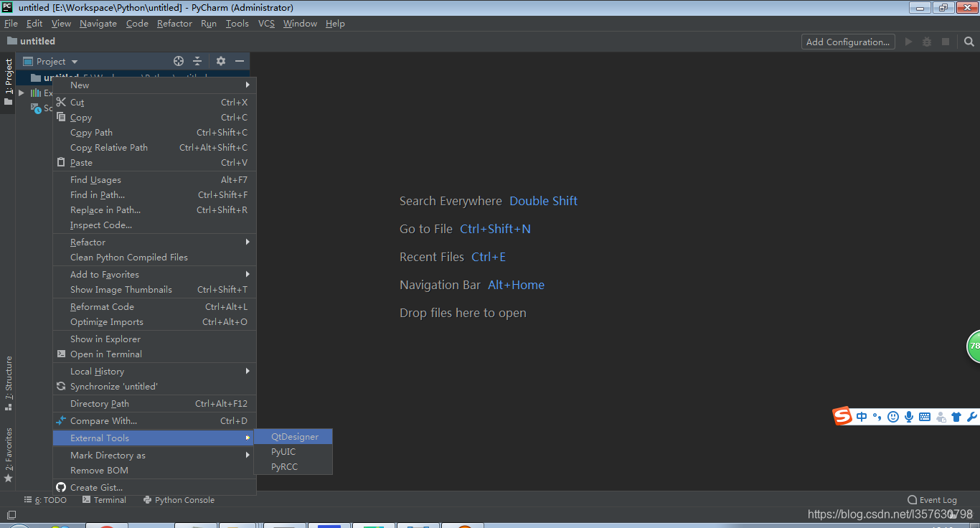Choose Show Image Thumbnails

154,289
